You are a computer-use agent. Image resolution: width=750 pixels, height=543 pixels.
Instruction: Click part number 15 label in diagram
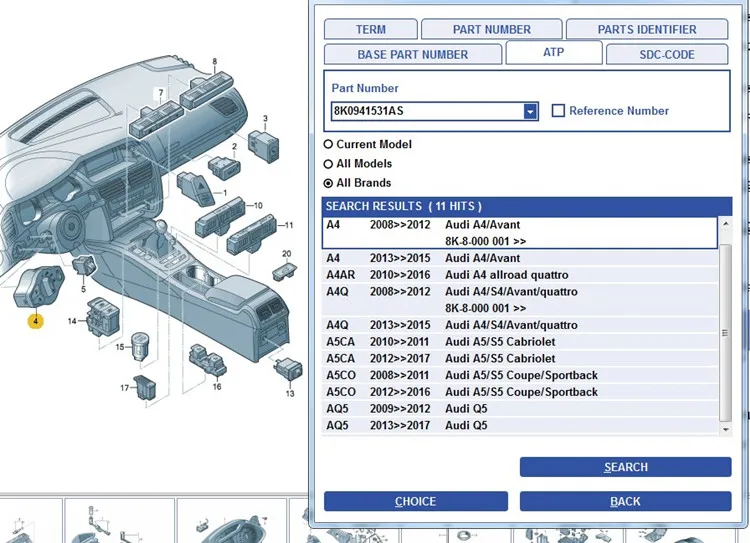120,347
